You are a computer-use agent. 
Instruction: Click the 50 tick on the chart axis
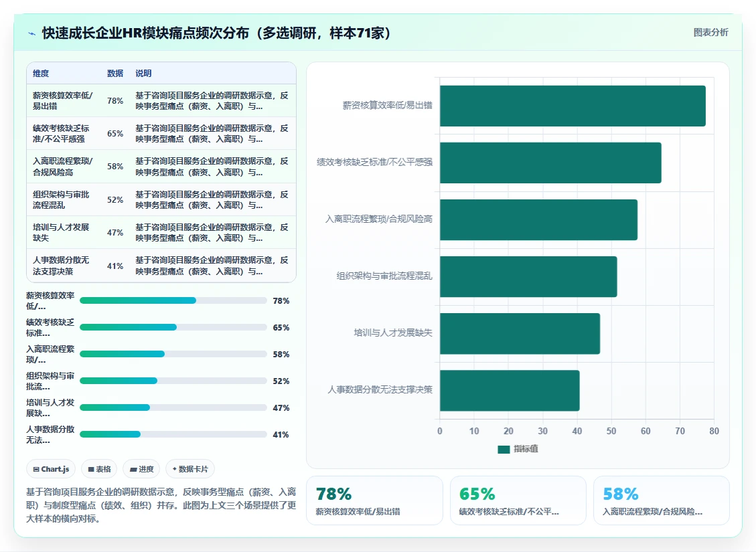(611, 431)
